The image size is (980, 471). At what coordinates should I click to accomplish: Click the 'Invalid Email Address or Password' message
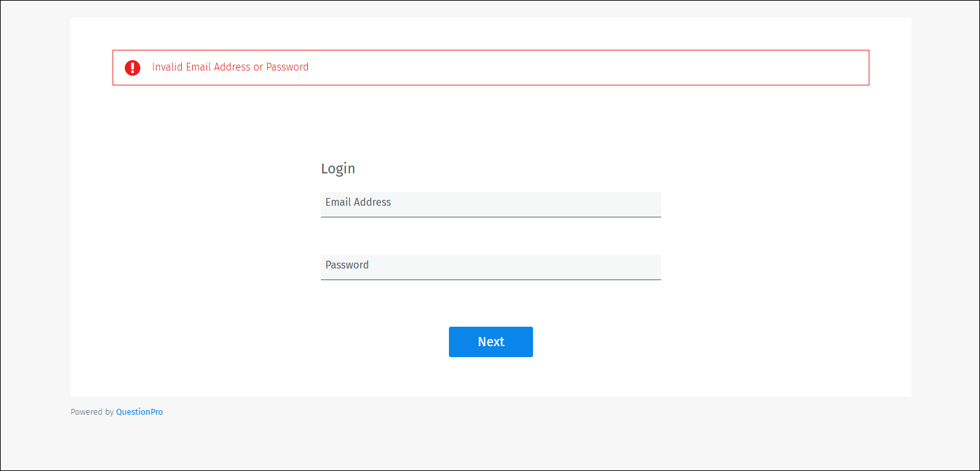point(230,67)
